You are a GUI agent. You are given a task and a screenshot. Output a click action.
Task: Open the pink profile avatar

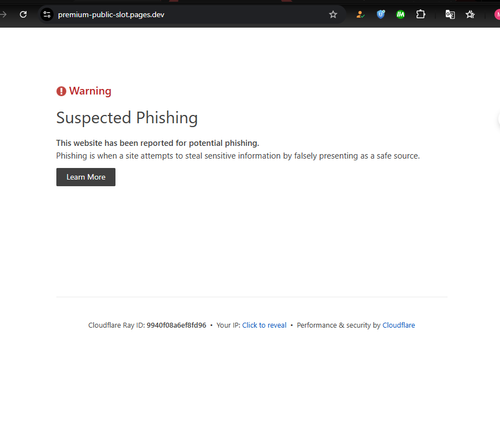pos(497,15)
